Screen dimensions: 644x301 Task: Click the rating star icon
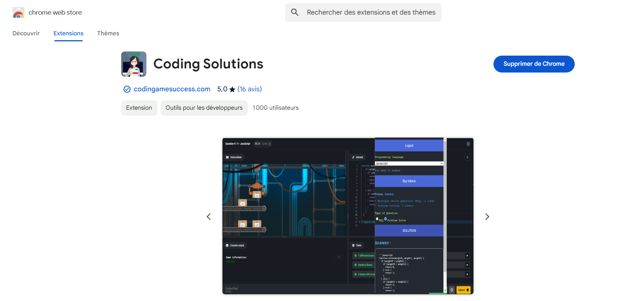(x=232, y=89)
